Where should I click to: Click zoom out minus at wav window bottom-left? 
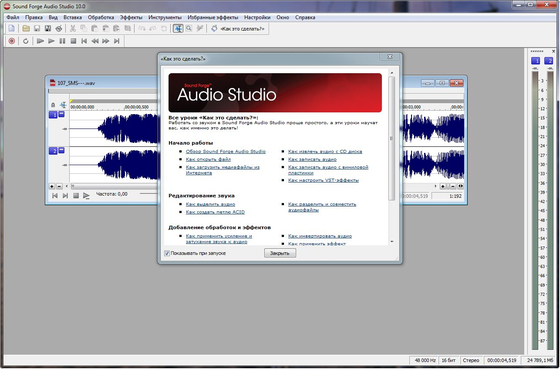[59, 186]
